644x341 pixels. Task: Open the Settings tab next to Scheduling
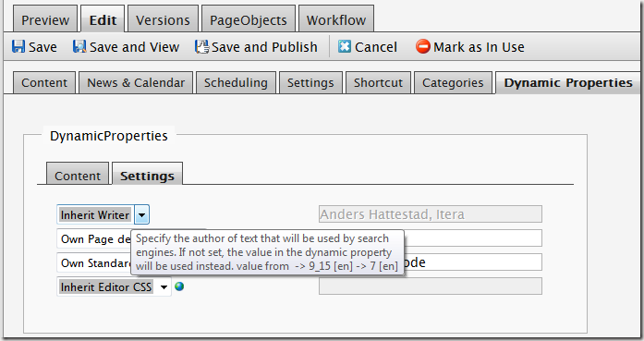(310, 82)
